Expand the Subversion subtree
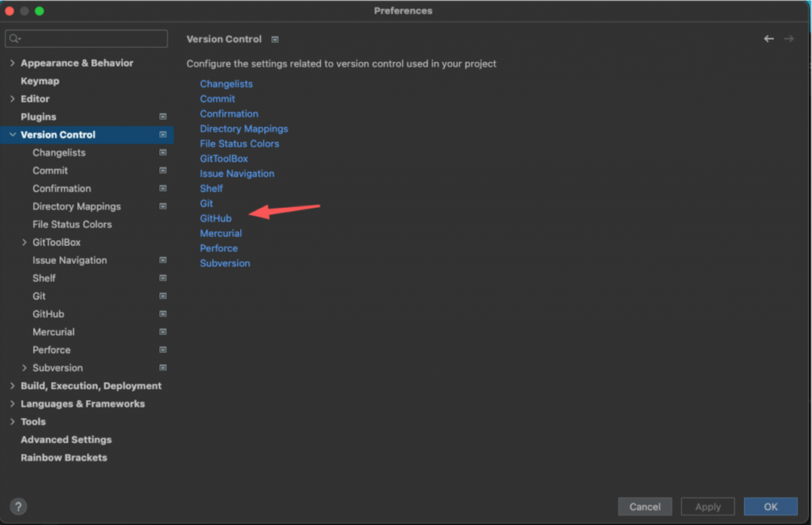 click(x=25, y=368)
